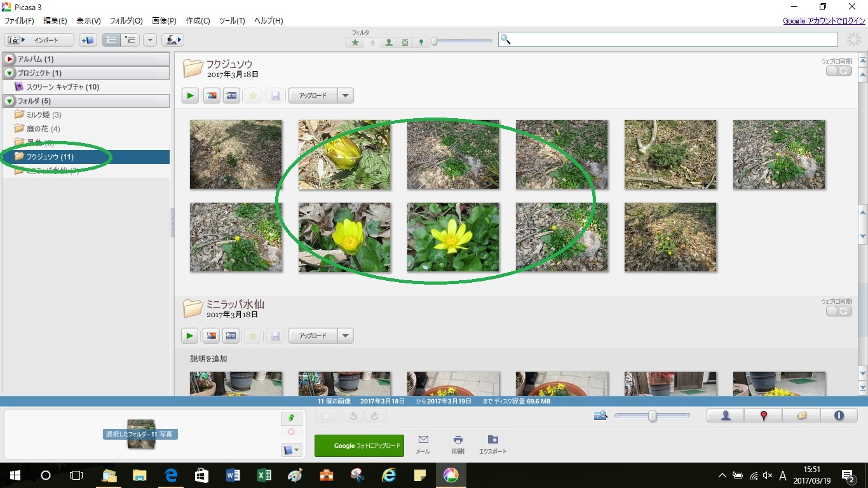Viewport: 868px width, 488px height.
Task: Select the スクリーン キャプチャ (10) project
Action: (62, 87)
